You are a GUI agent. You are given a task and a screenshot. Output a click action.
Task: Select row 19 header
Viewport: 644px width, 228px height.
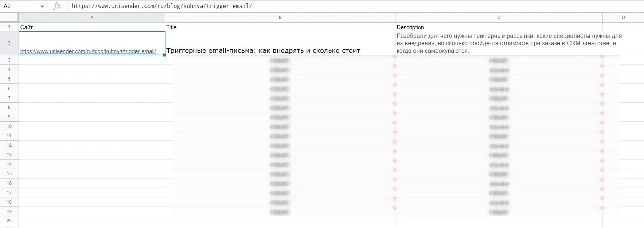(x=9, y=212)
